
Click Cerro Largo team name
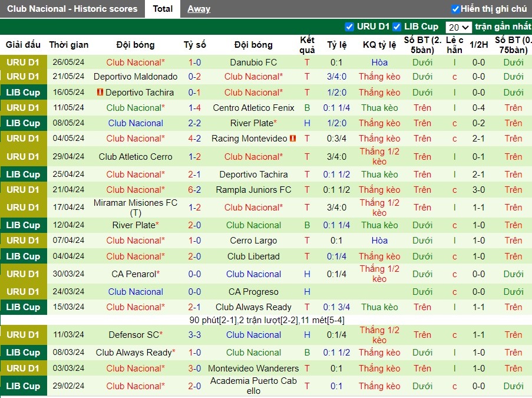[x=253, y=241]
